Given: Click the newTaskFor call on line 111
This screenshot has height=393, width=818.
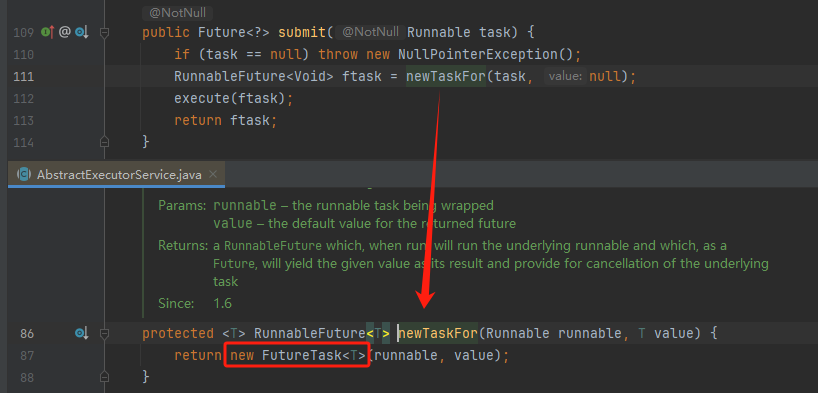Looking at the screenshot, I should coord(446,77).
